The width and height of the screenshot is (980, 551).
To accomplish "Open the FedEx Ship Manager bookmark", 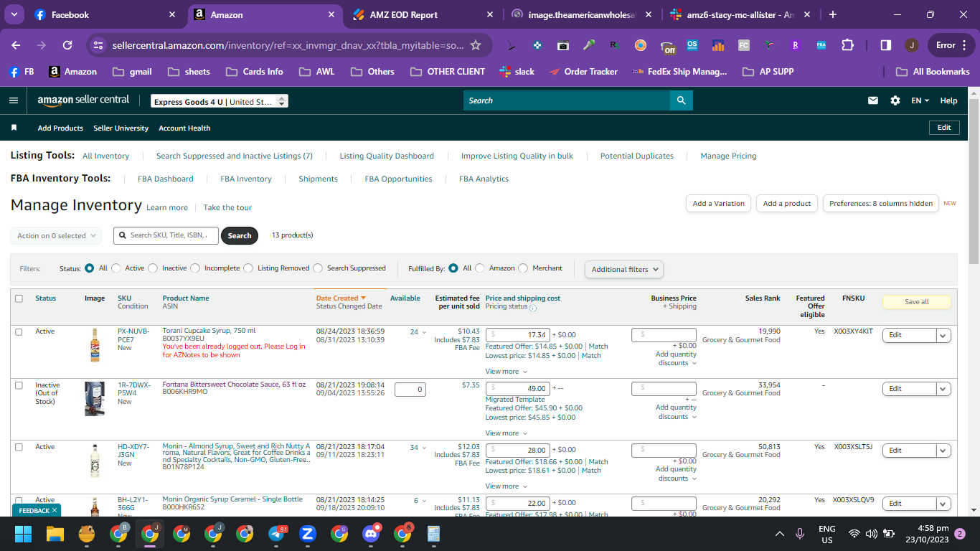I will (679, 72).
